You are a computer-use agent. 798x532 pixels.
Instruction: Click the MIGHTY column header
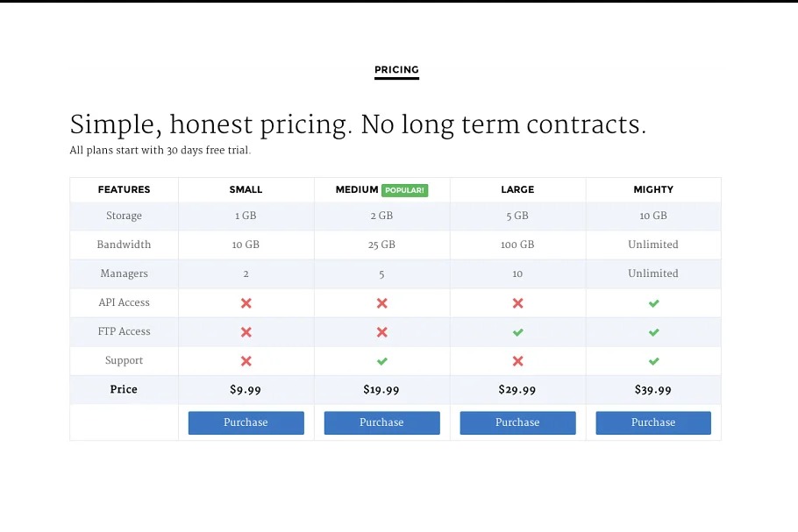tap(653, 189)
